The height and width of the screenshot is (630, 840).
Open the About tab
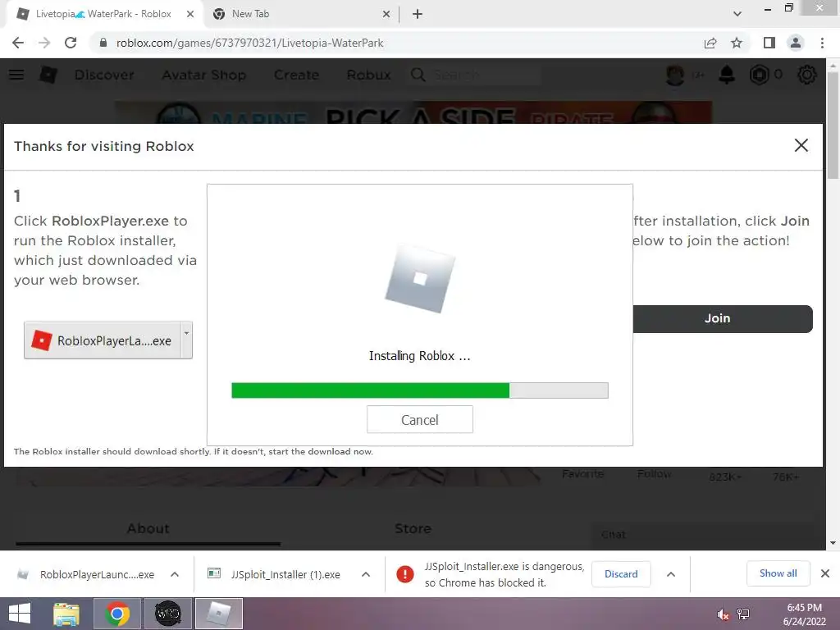click(148, 529)
